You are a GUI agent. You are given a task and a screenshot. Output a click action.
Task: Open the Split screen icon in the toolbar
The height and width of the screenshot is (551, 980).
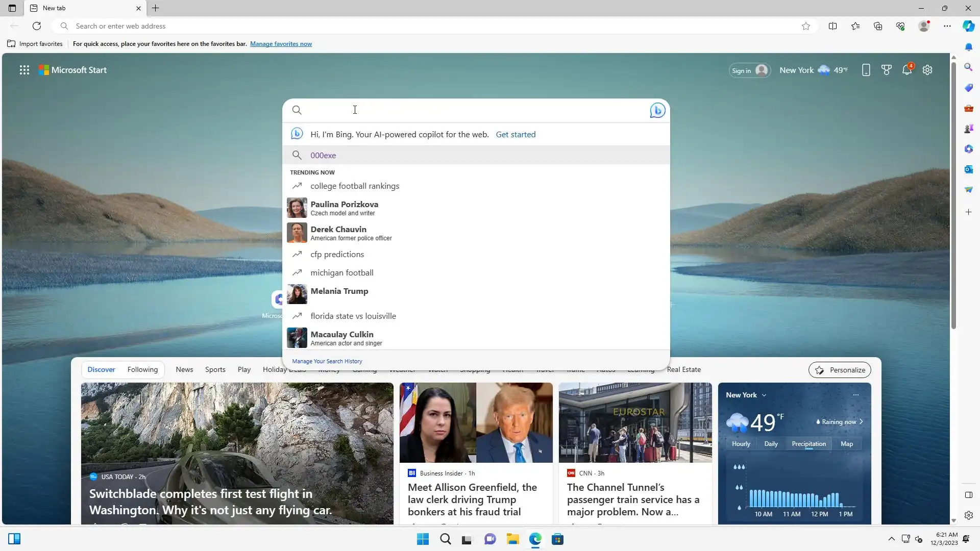coord(832,26)
